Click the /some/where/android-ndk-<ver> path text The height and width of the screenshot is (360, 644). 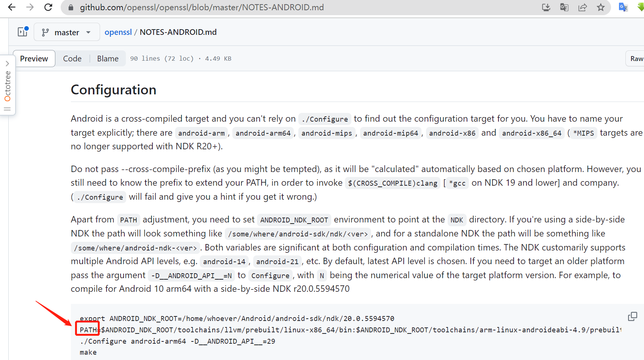point(136,248)
